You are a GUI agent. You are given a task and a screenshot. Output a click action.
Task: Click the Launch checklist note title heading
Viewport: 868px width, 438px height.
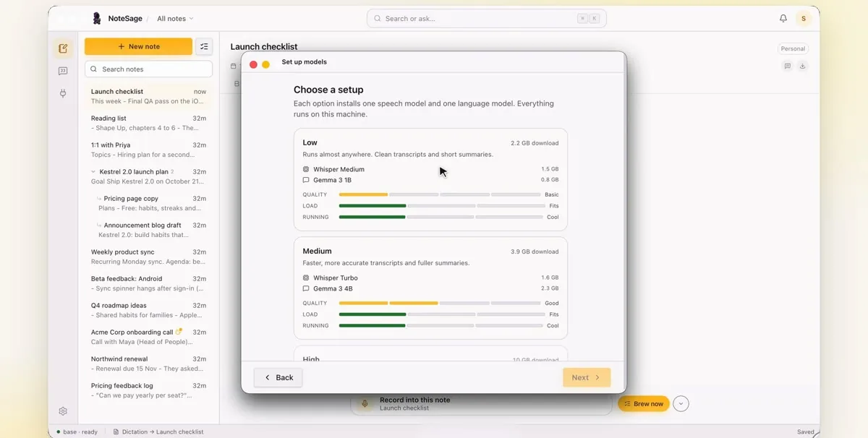tap(264, 47)
